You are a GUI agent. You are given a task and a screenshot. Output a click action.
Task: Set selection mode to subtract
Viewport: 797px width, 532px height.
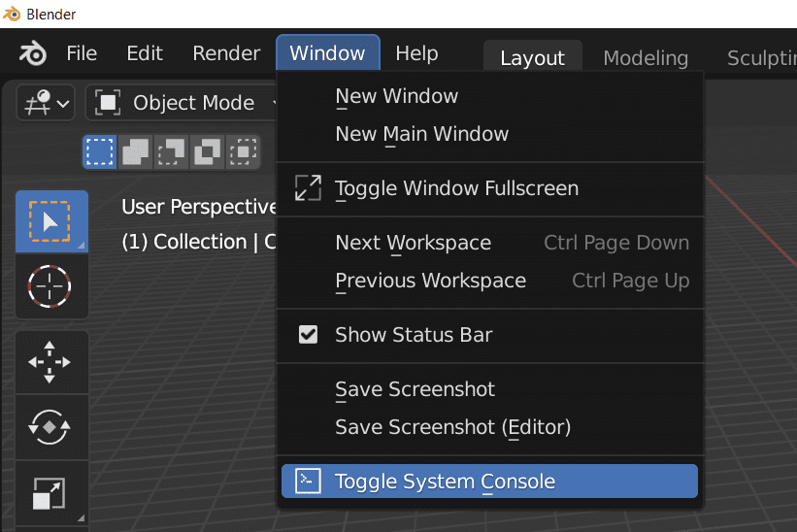point(171,151)
